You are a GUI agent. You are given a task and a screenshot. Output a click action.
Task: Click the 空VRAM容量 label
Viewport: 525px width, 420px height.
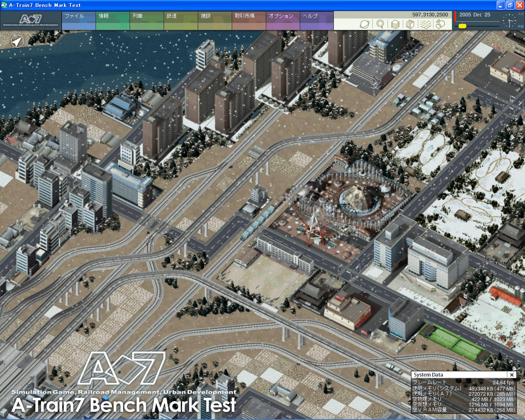(x=430, y=410)
